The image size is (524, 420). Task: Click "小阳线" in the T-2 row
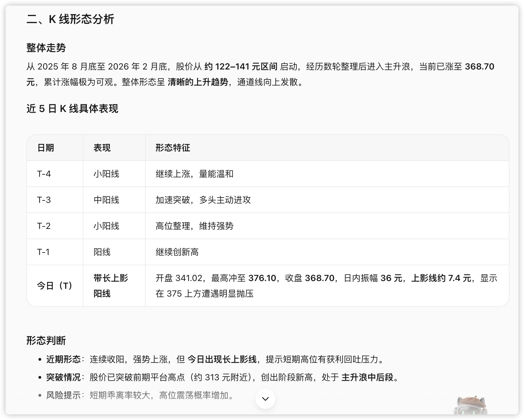[x=106, y=226]
